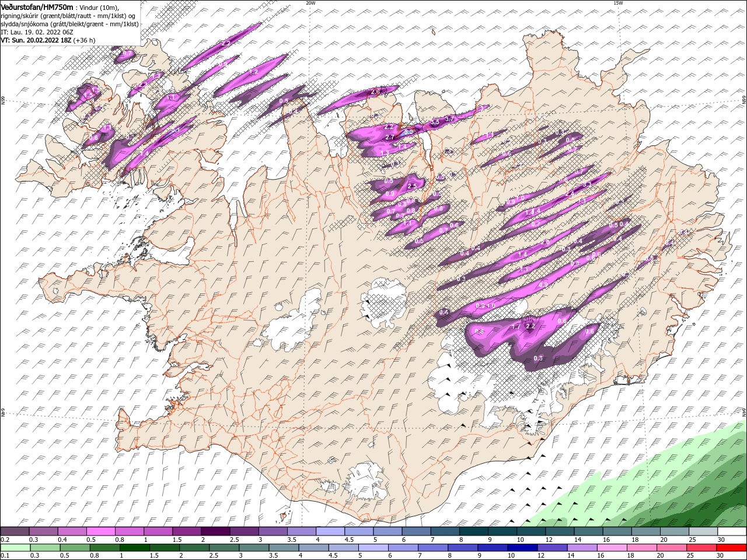Pick the snow swatch between 0.4 and 0.5
The width and height of the screenshot is (747, 560).
72,531
